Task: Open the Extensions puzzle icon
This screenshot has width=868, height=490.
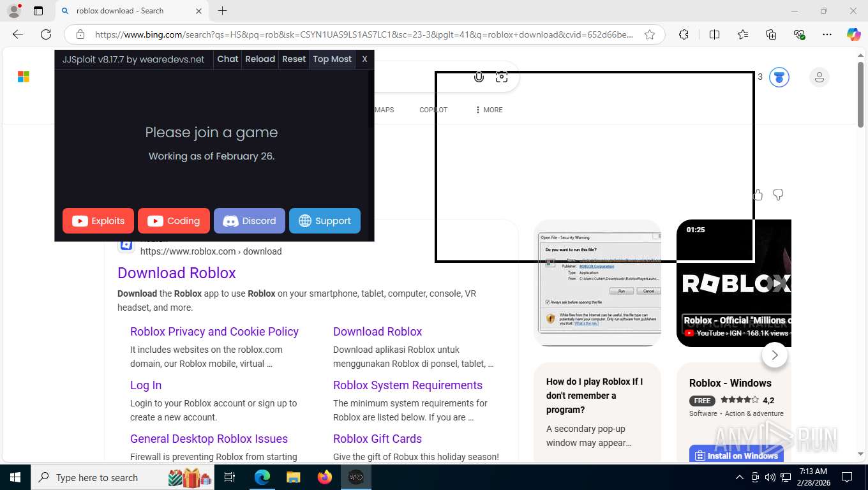Action: click(x=684, y=34)
